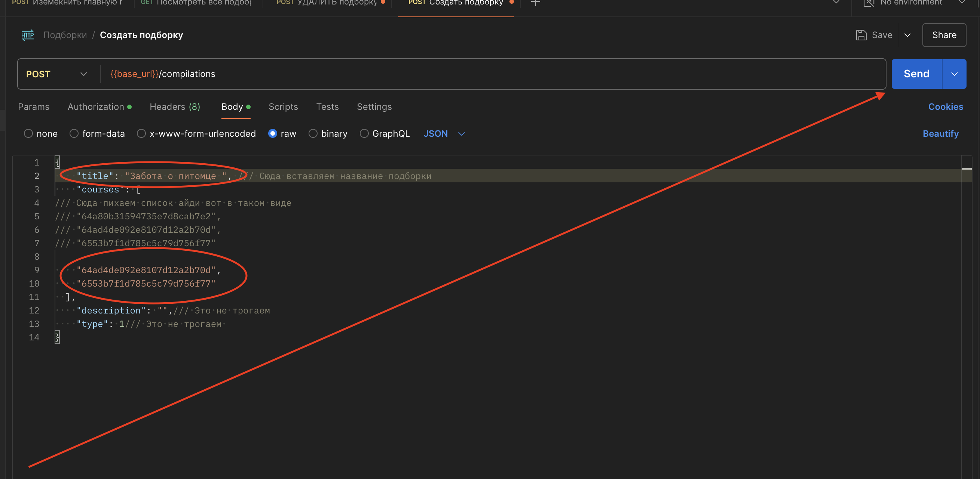
Task: Open the POST method dropdown
Action: tap(57, 74)
